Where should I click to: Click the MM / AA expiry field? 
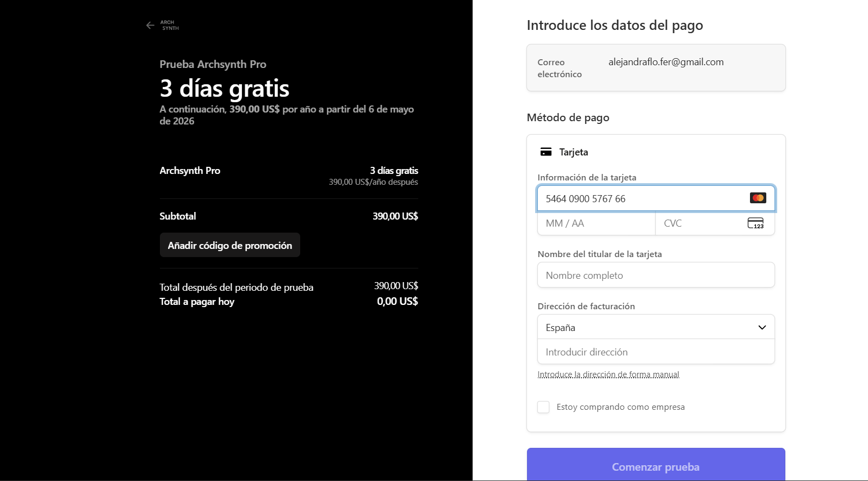click(597, 223)
